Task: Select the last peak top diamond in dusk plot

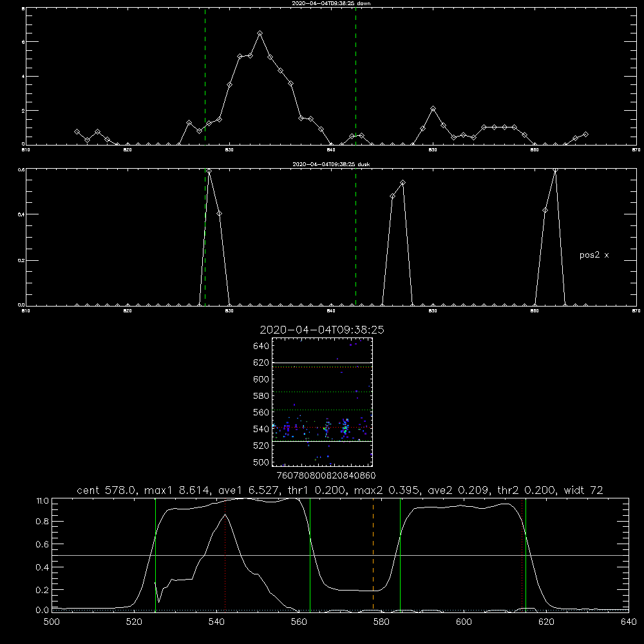Action: [555, 171]
